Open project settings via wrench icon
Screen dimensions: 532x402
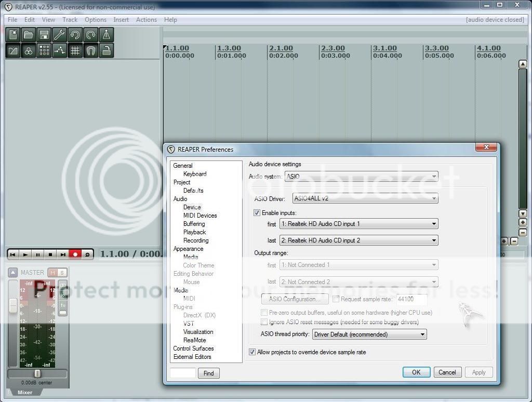coord(60,35)
